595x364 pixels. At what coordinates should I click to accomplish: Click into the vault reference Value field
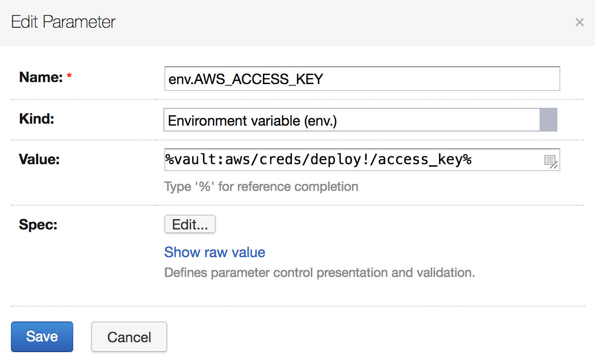tap(362, 160)
